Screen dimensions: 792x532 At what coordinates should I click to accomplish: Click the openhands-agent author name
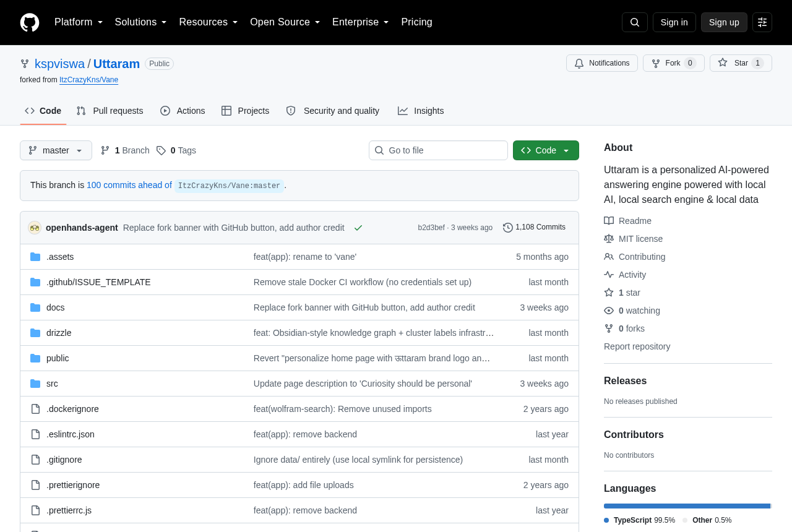(82, 228)
